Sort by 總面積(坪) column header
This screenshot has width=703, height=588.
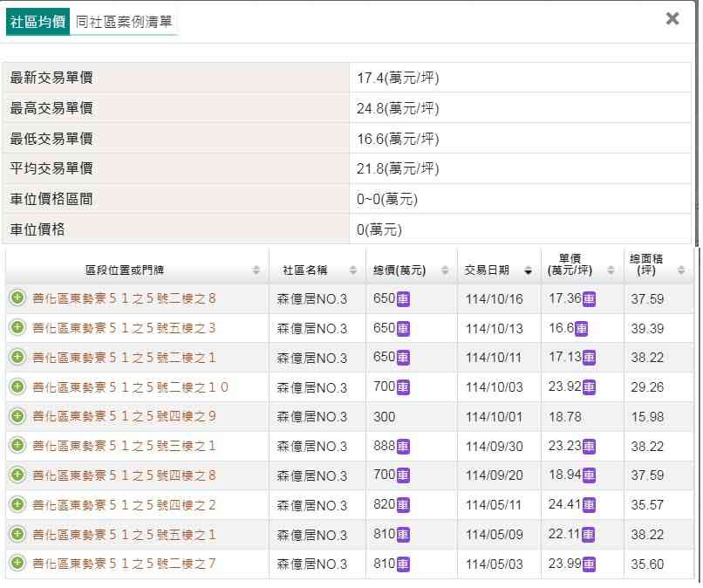659,265
